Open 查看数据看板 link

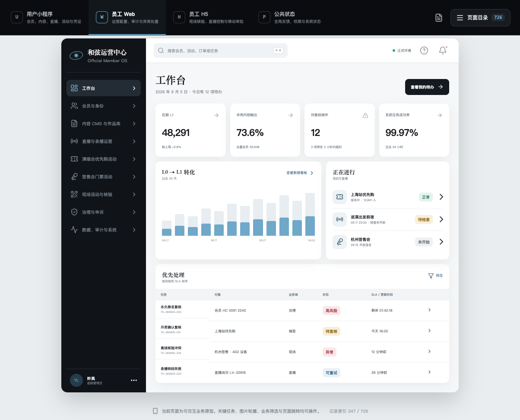tap(300, 173)
